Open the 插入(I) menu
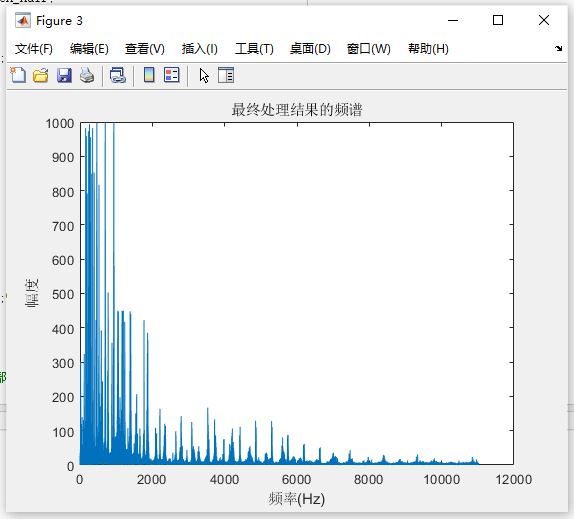This screenshot has width=574, height=519. pyautogui.click(x=200, y=48)
